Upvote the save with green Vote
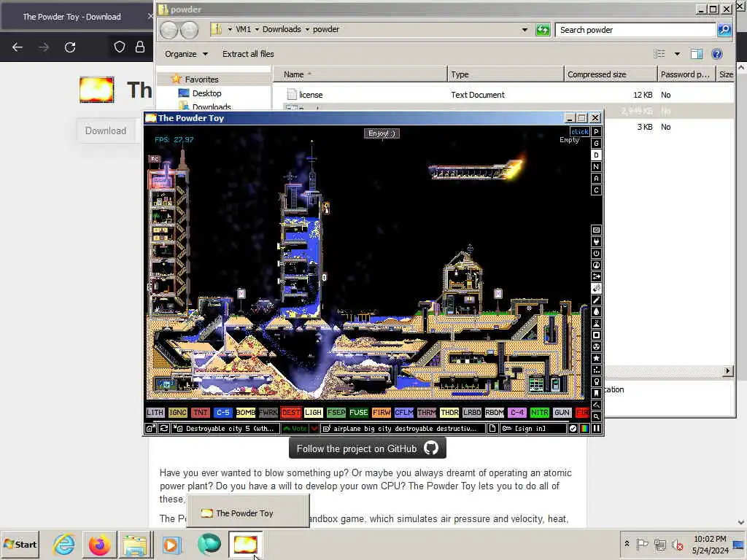747x560 pixels. 295,429
